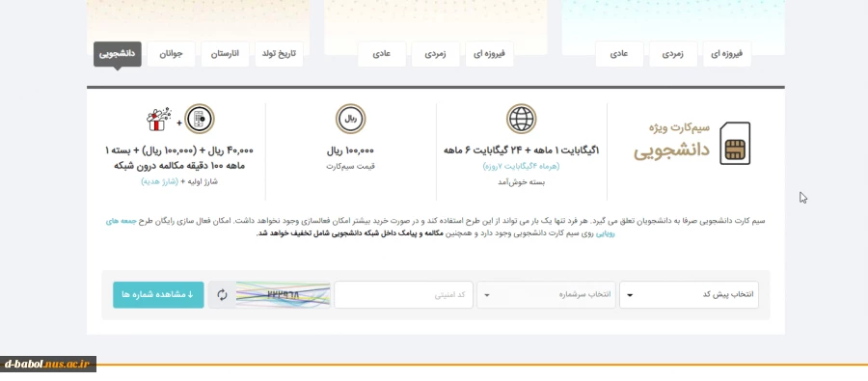
Task: Click the سیم‌کارت ویژه heading text
Action: (679, 127)
